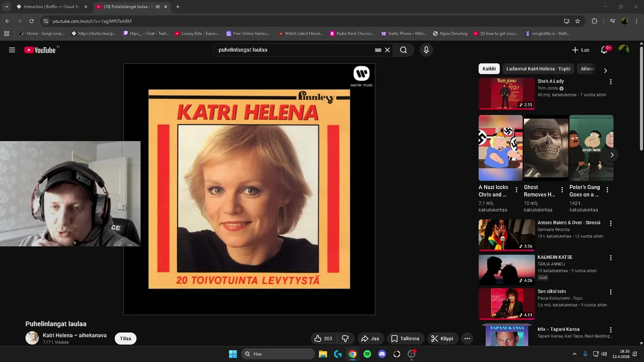644x362 pixels.
Task: Open Chrome media controls icon
Action: tap(612, 21)
